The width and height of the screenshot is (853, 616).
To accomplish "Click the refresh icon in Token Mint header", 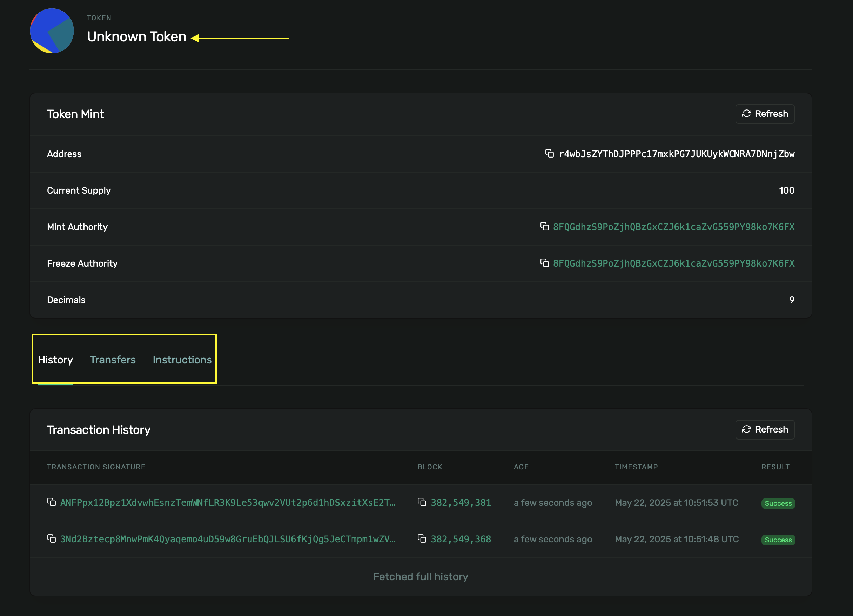I will [x=747, y=114].
